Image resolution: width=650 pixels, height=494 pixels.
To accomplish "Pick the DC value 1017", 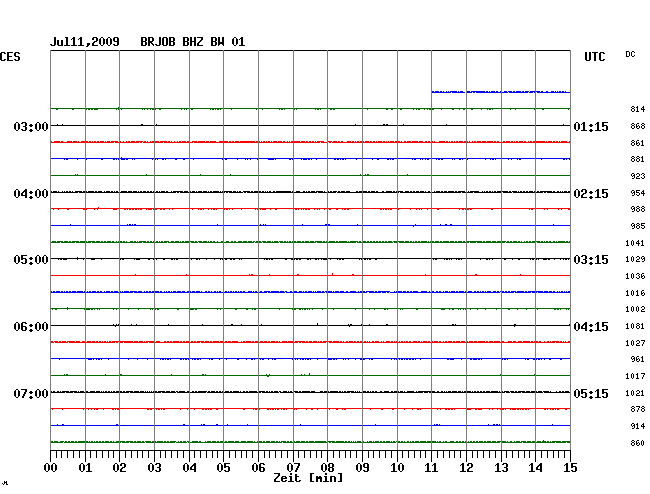I will (635, 376).
